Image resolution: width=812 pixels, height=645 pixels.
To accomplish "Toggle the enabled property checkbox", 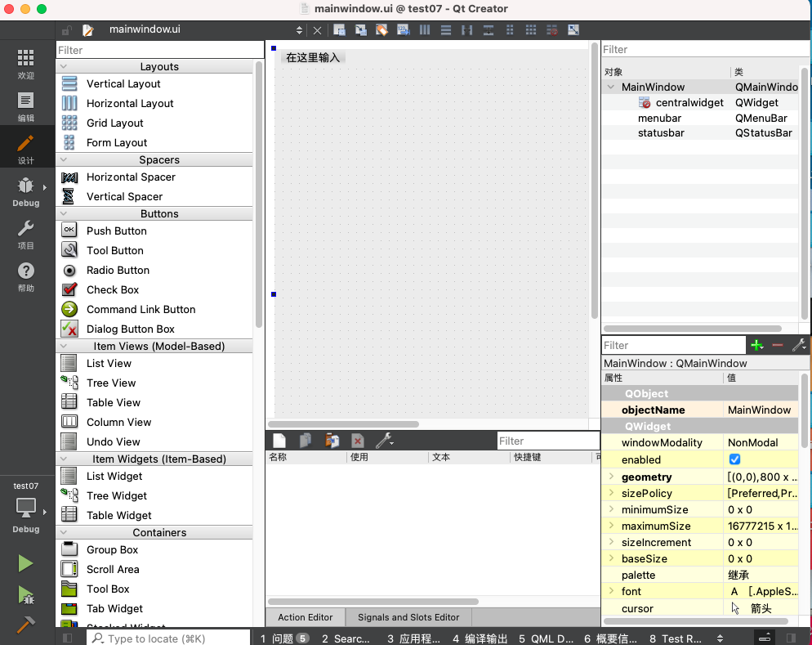I will coord(734,459).
